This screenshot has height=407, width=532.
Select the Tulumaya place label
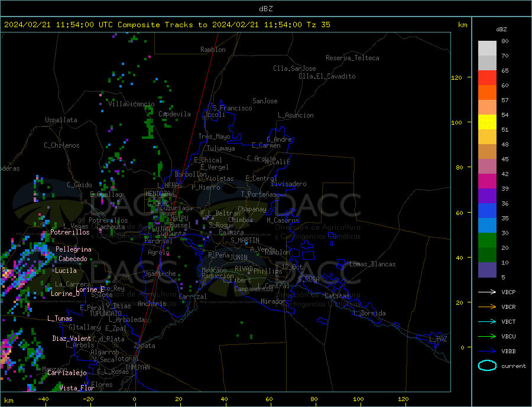point(221,148)
